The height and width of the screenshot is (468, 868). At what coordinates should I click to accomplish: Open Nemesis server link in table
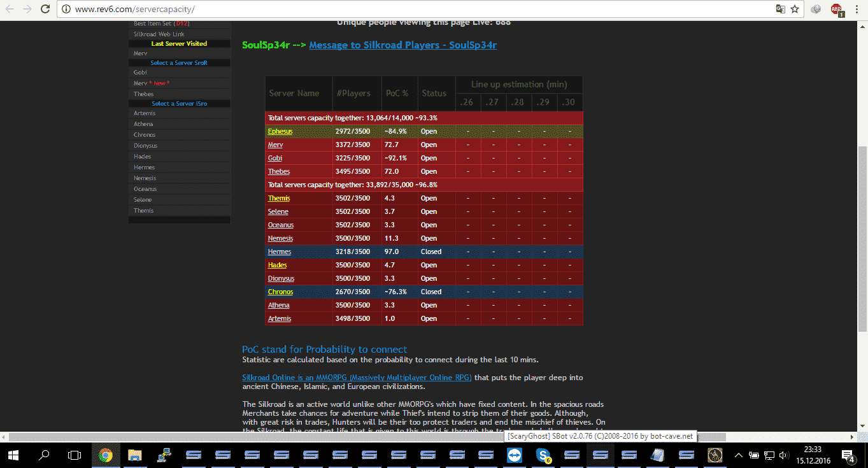point(281,238)
